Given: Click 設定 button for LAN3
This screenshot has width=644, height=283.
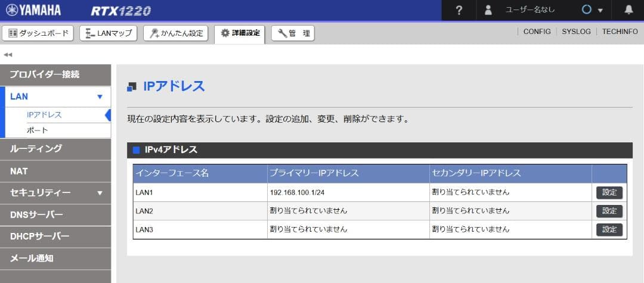Looking at the screenshot, I should point(609,230).
